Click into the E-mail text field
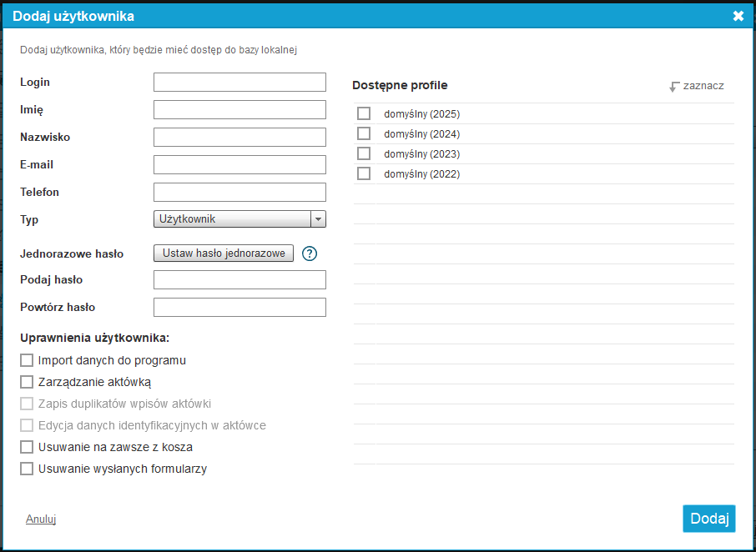Image resolution: width=756 pixels, height=552 pixels. (x=239, y=164)
